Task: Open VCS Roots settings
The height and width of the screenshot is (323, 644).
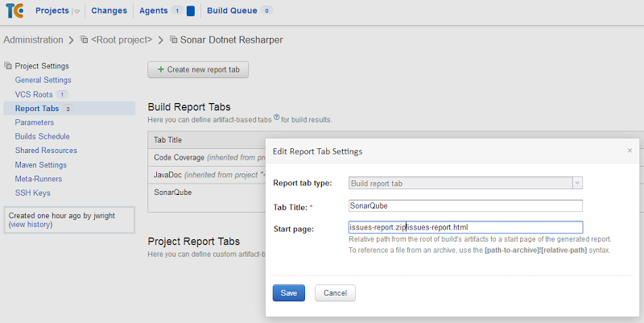Action: (x=34, y=94)
